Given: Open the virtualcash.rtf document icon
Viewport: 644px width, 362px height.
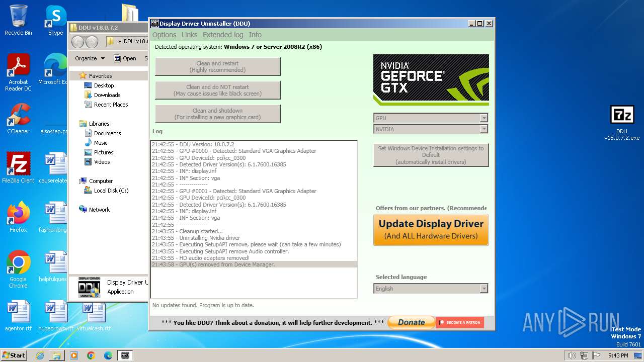Looking at the screenshot, I should [x=94, y=316].
